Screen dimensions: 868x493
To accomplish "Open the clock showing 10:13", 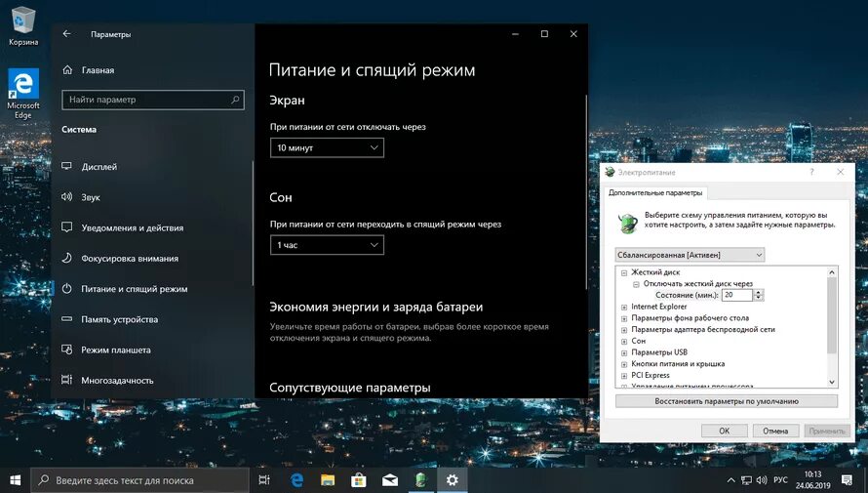I will [812, 480].
